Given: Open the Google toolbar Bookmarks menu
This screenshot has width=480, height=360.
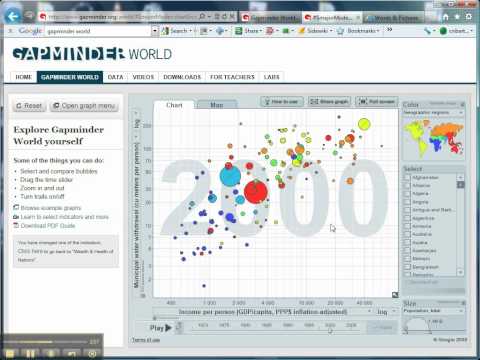Looking at the screenshot, I should (x=359, y=31).
